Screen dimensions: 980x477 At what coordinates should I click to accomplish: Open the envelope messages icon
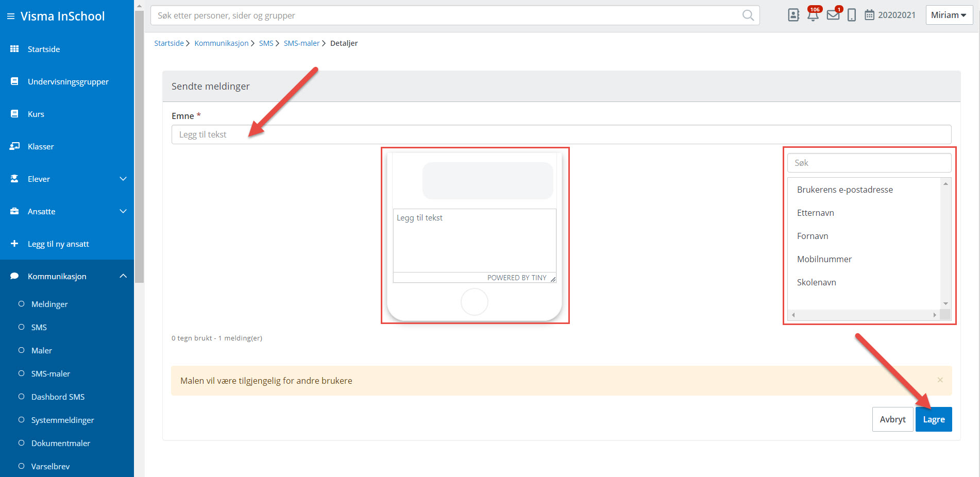[833, 15]
